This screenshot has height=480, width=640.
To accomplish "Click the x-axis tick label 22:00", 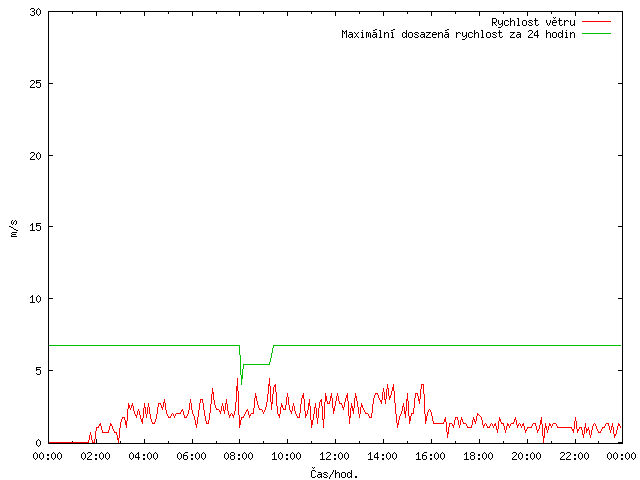I will click(x=574, y=456).
